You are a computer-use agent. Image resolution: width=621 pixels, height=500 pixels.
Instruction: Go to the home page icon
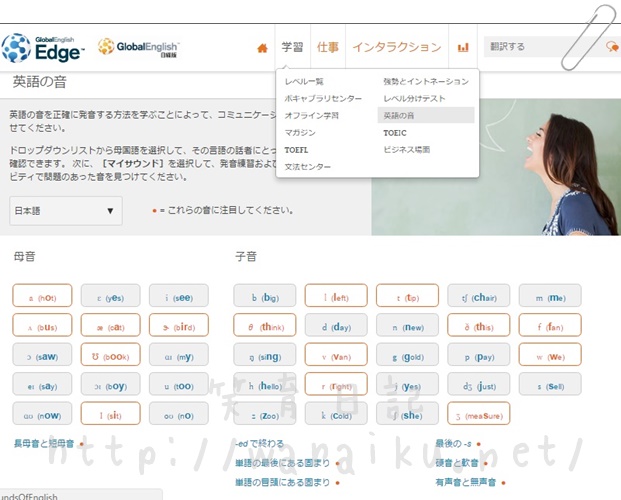point(262,48)
